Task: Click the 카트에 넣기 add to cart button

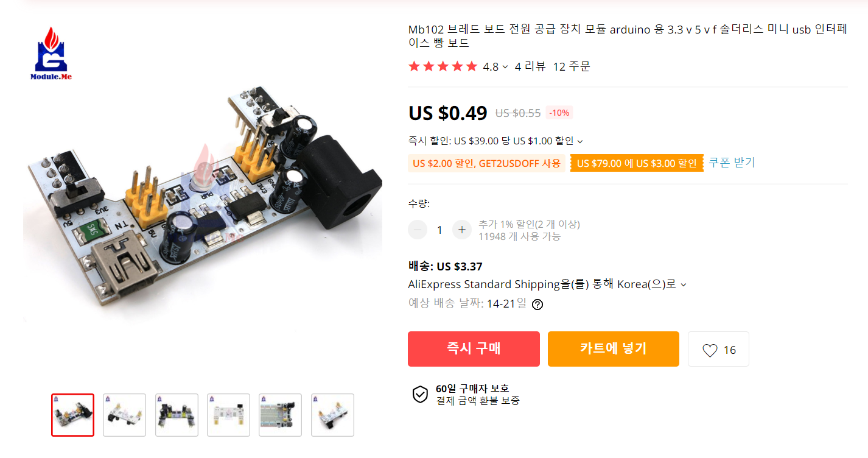Action: tap(614, 349)
